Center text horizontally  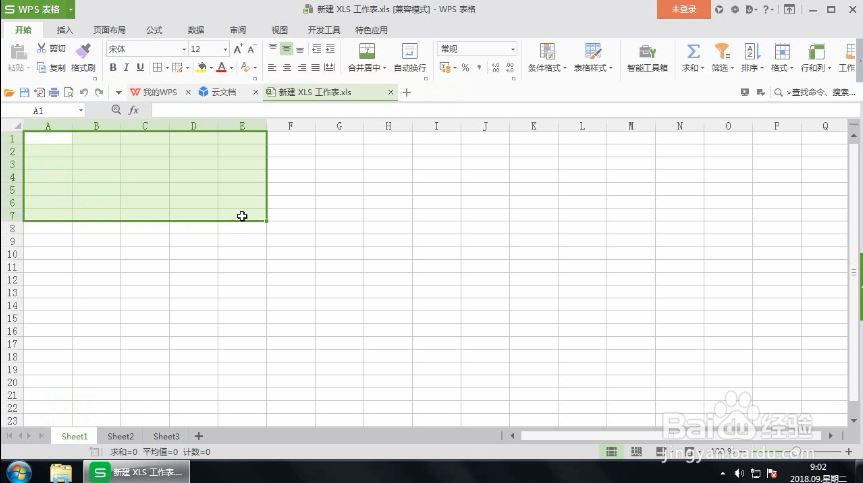pos(287,67)
